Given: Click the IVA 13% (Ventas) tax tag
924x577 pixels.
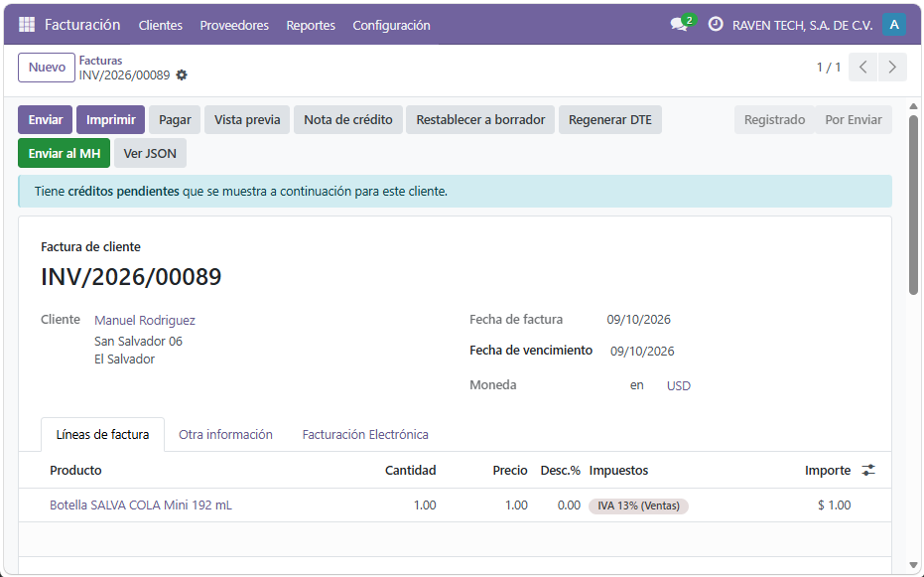Looking at the screenshot, I should tap(639, 505).
